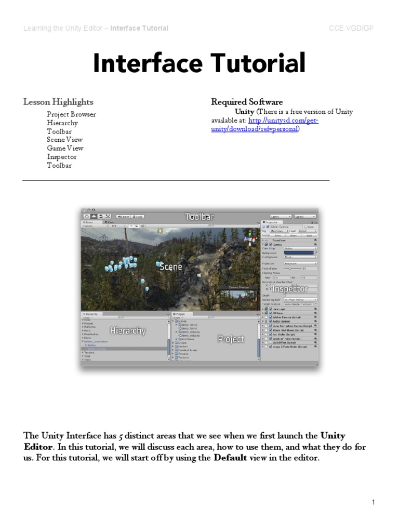The height and width of the screenshot is (532, 399).
Task: Select StartScene in Project panel
Action: [187, 339]
